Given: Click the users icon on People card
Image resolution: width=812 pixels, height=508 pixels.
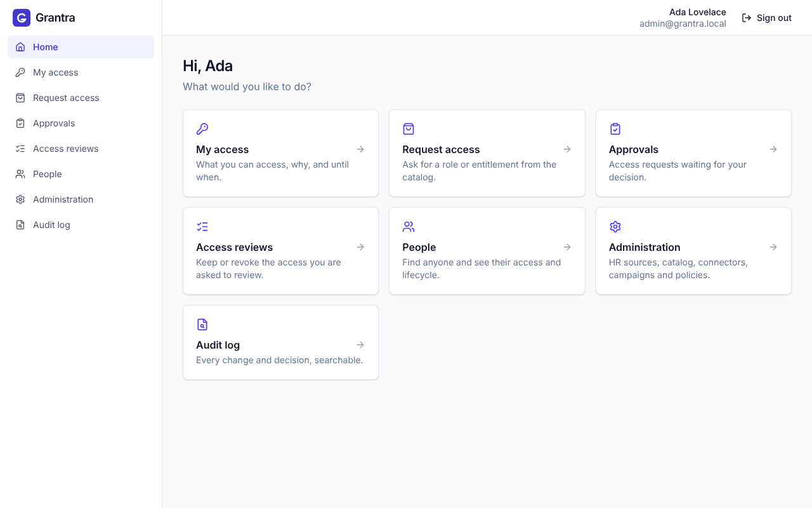Looking at the screenshot, I should [x=409, y=227].
